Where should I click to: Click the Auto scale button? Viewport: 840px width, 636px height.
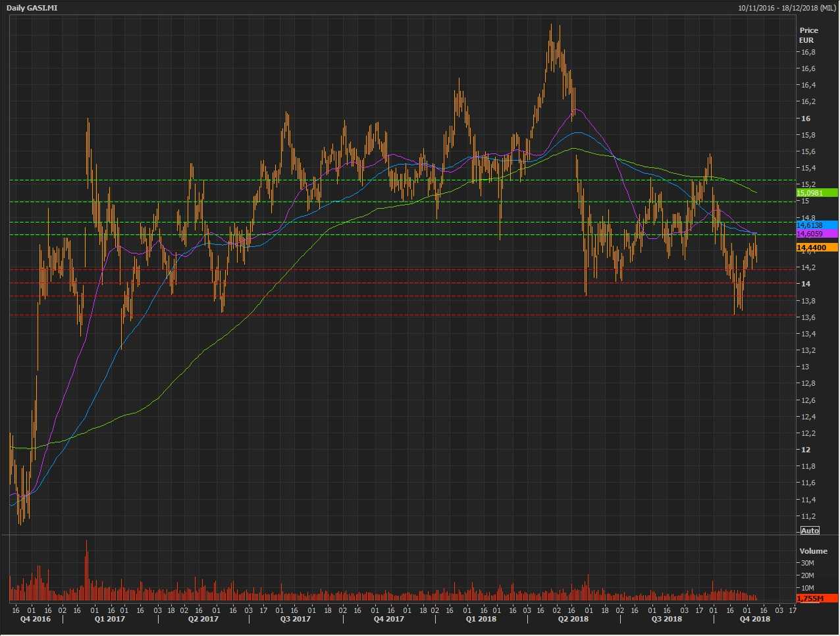point(810,531)
